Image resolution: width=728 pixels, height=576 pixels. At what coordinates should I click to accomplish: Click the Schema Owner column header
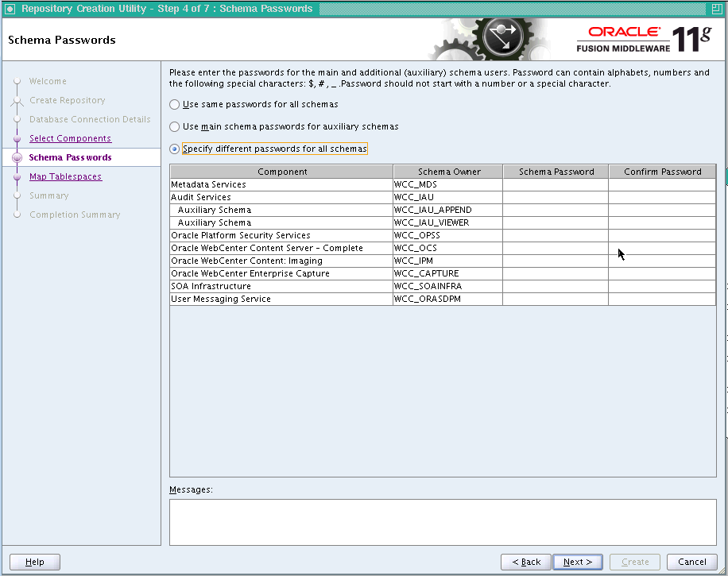pyautogui.click(x=448, y=172)
